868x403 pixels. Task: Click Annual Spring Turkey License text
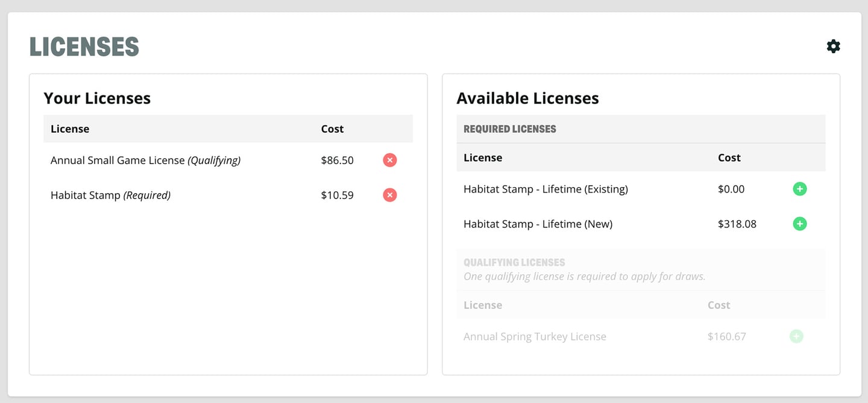point(535,337)
